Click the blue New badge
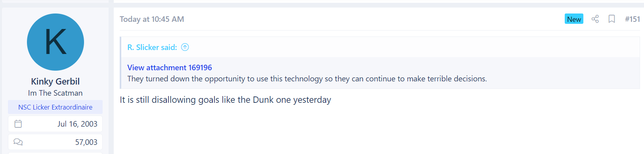The height and width of the screenshot is (154, 644). tap(574, 19)
